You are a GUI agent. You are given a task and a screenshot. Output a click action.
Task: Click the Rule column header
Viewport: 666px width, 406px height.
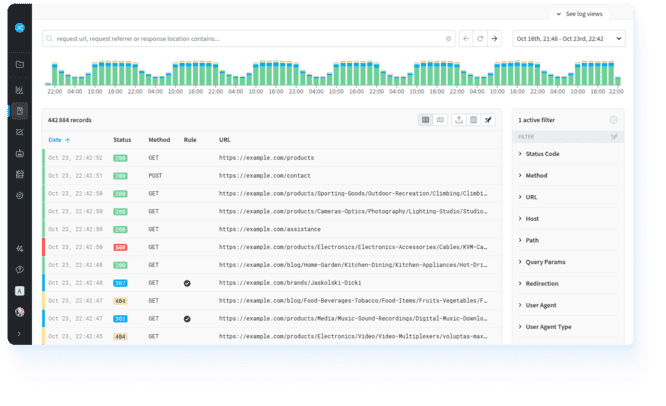point(190,140)
